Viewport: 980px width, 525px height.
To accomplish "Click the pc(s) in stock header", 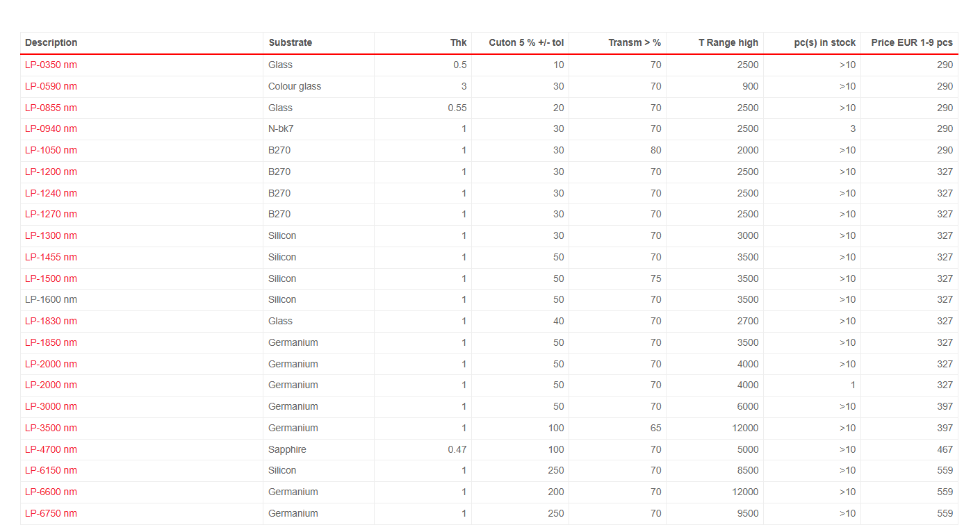I will (824, 43).
